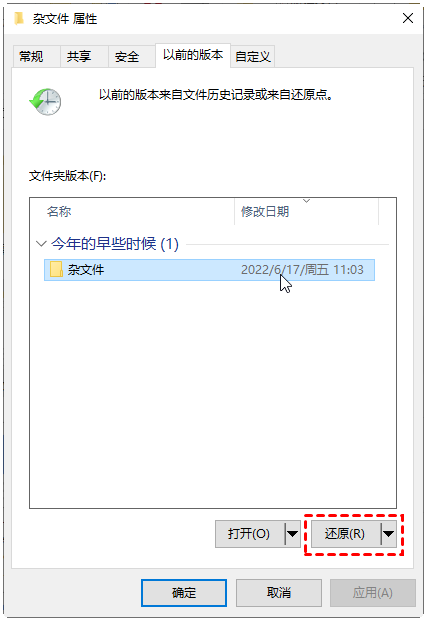Image resolution: width=427 pixels, height=621 pixels.
Task: Click the 打开(O) button
Action: point(249,534)
